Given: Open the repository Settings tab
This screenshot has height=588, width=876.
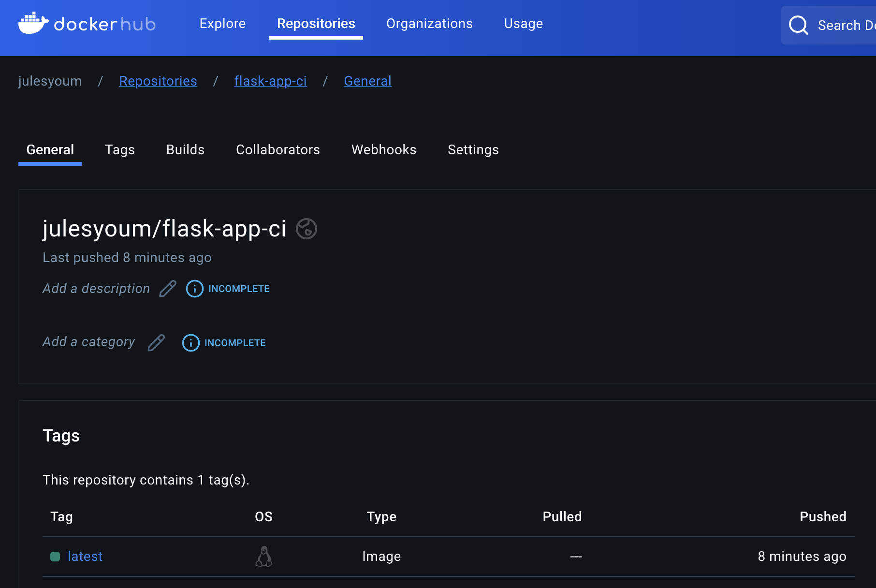Looking at the screenshot, I should (x=473, y=150).
